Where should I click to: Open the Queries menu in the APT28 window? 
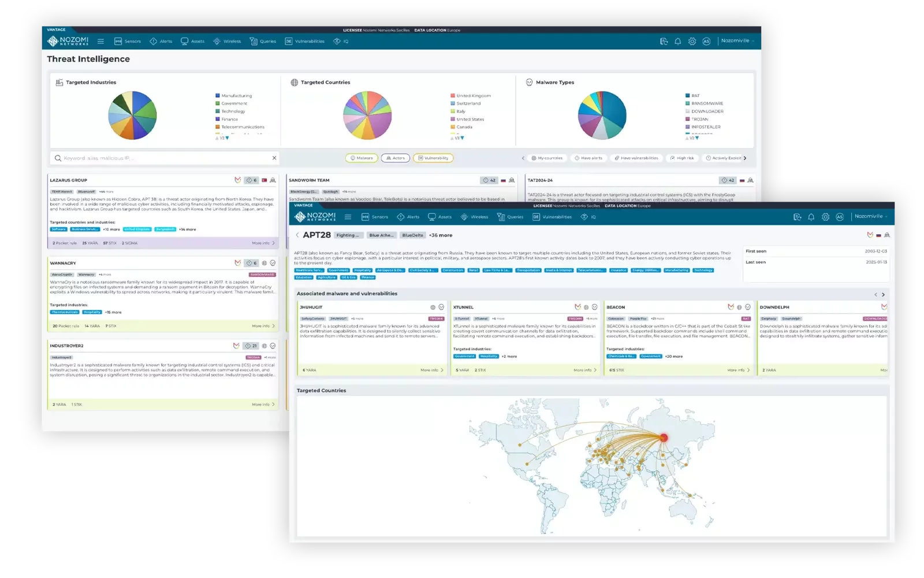(510, 217)
